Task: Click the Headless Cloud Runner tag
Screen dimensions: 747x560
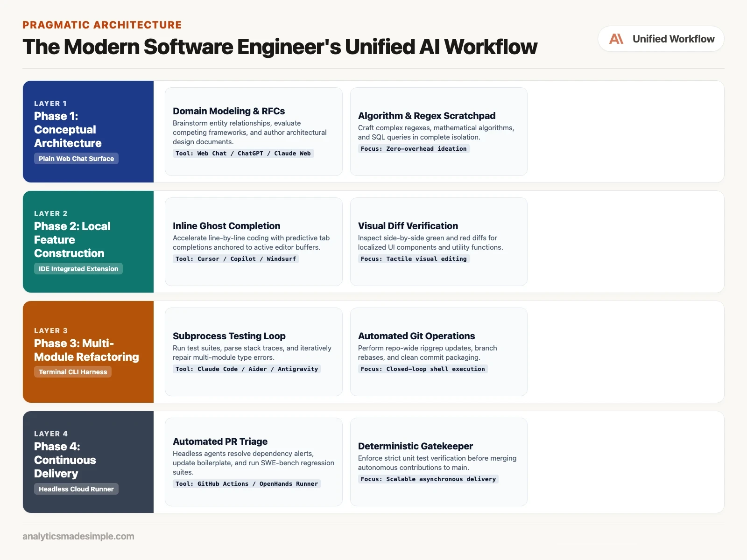Action: (x=76, y=489)
